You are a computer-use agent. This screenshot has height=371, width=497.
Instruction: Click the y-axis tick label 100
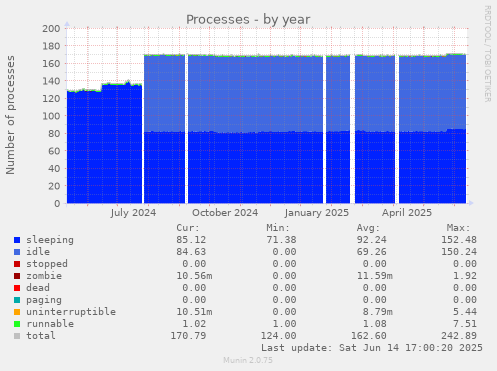pyautogui.click(x=51, y=116)
